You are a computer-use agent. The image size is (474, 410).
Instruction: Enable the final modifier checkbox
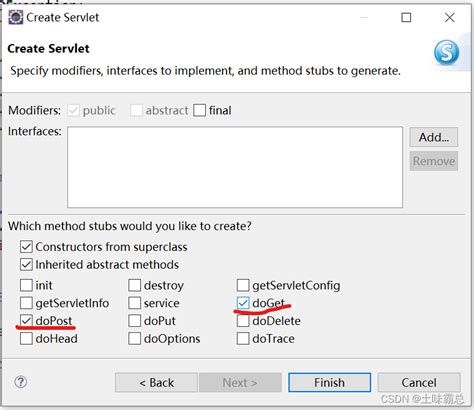click(x=199, y=110)
